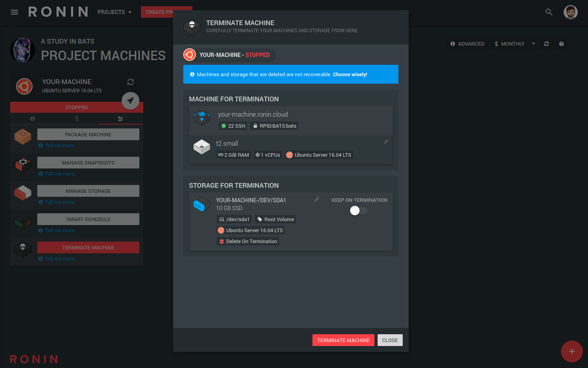
Task: Click the rocket launch button on machine card
Action: pyautogui.click(x=130, y=101)
